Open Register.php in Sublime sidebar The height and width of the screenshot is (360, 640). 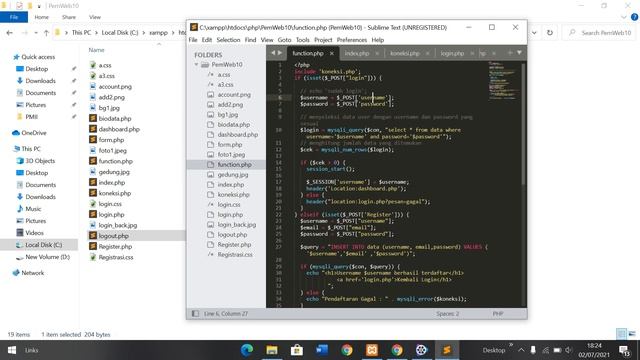pos(234,244)
